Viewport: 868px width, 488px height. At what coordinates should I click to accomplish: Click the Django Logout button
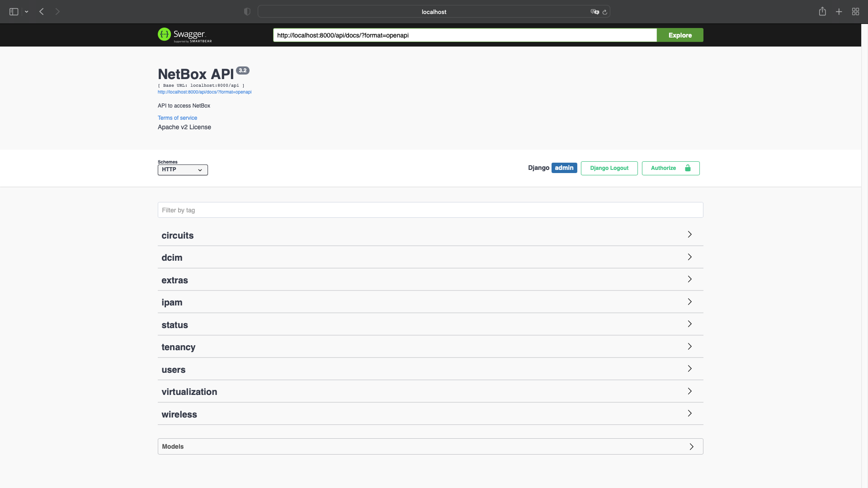pyautogui.click(x=609, y=168)
